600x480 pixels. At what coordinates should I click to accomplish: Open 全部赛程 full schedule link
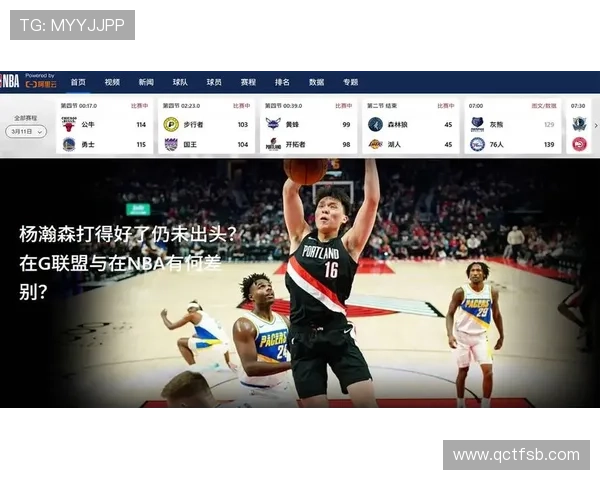[x=26, y=118]
